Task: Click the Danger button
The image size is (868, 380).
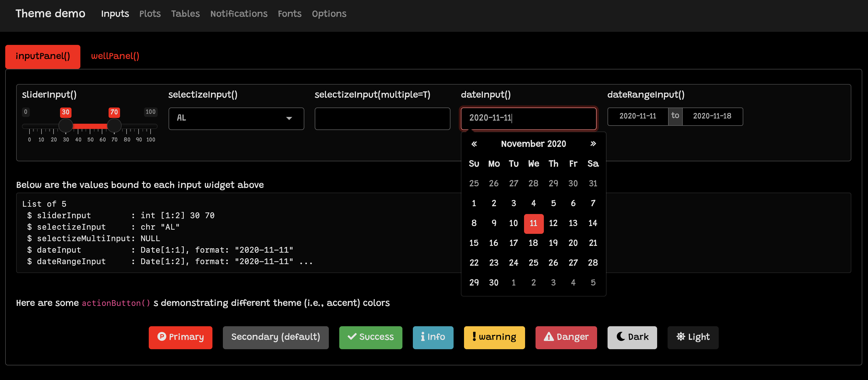Action: click(x=566, y=337)
